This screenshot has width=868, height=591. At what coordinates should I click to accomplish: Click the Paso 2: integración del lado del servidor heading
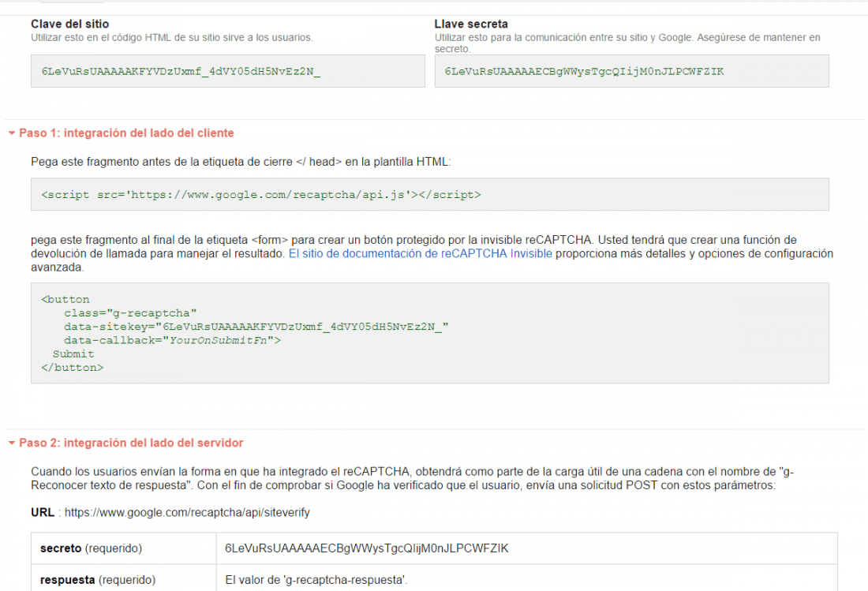click(x=131, y=443)
